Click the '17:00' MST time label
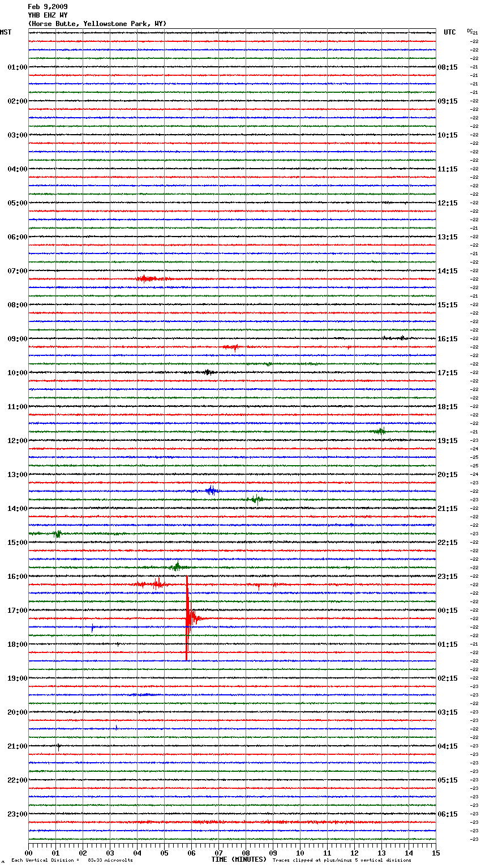 (18, 611)
